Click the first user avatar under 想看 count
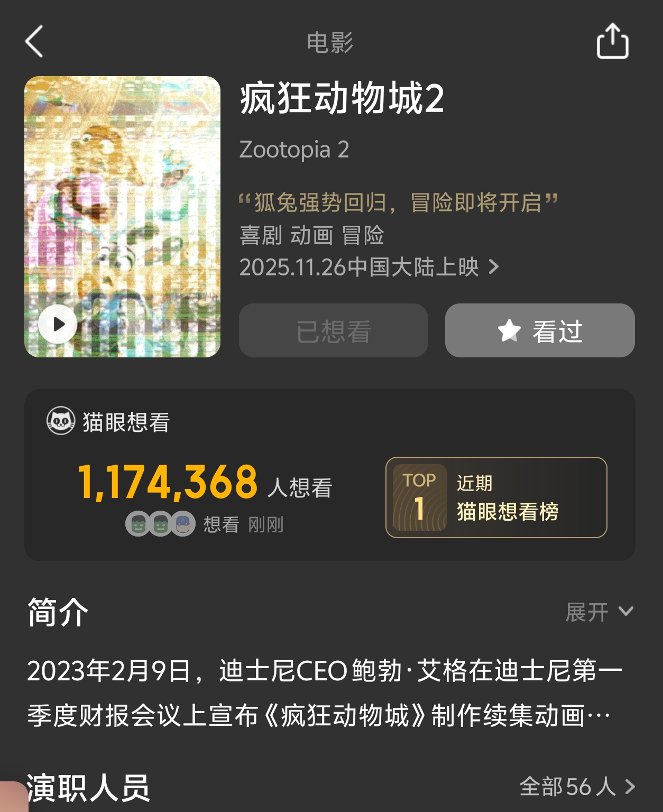The width and height of the screenshot is (663, 812). click(x=137, y=524)
